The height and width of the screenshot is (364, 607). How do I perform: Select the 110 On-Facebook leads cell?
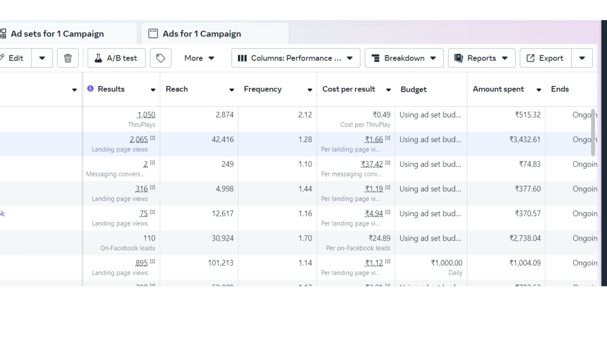click(x=121, y=243)
